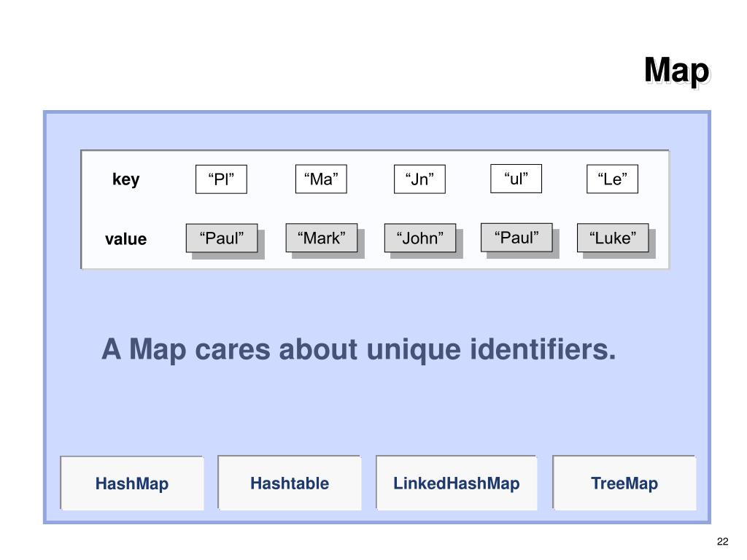The width and height of the screenshot is (747, 560).
Task: Select the "Paul" value under "Pl"
Action: (x=222, y=238)
